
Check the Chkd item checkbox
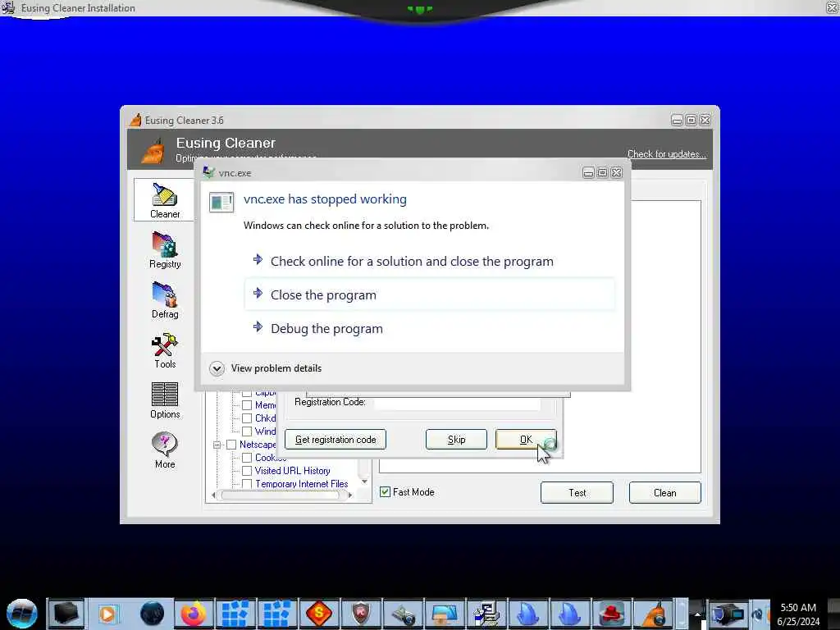coord(247,418)
